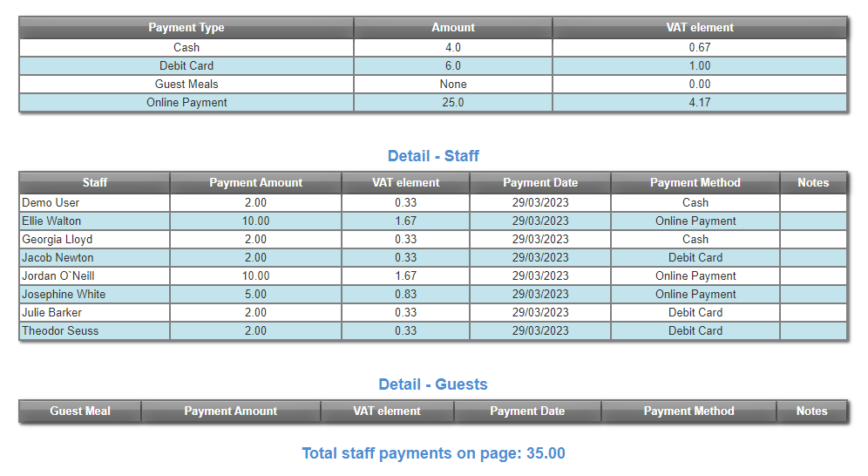Screen dimensions: 868x476
Task: Click Ellie Walton's Online Payment method cell
Action: [695, 221]
